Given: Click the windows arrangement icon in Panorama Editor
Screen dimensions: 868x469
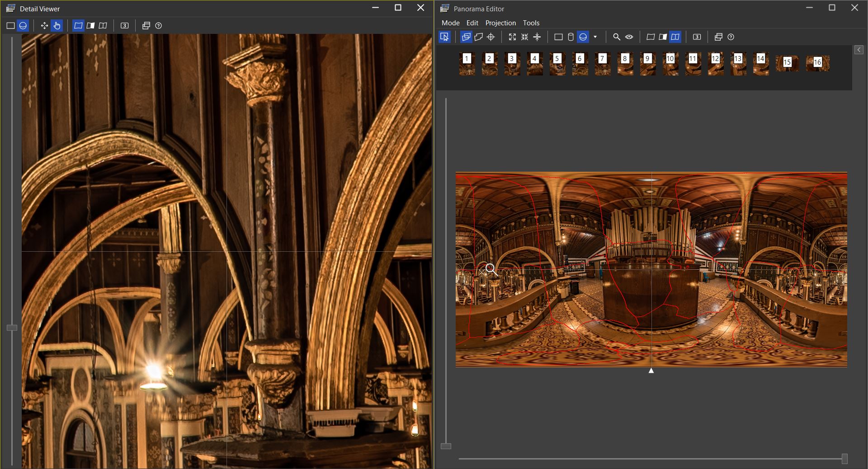Looking at the screenshot, I should tap(718, 37).
